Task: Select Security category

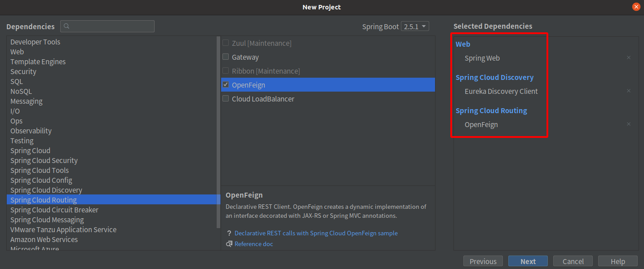Action: [111, 71]
